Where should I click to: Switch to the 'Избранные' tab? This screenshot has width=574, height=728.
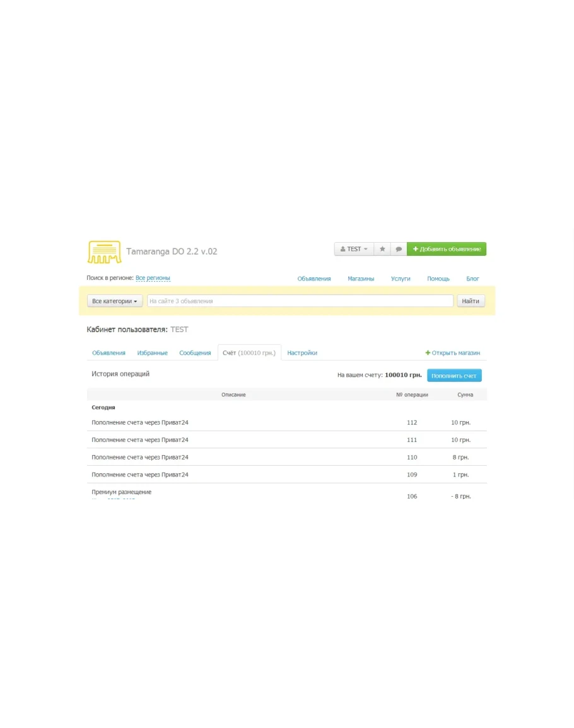tap(153, 353)
